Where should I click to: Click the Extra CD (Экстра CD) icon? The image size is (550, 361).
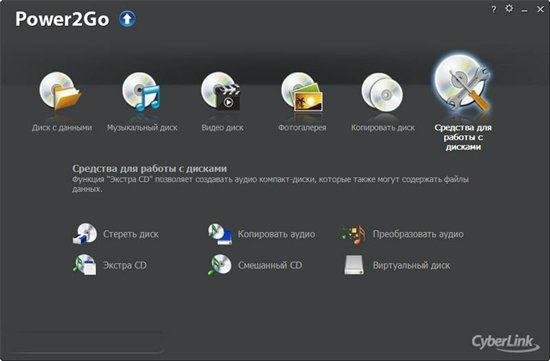click(85, 265)
